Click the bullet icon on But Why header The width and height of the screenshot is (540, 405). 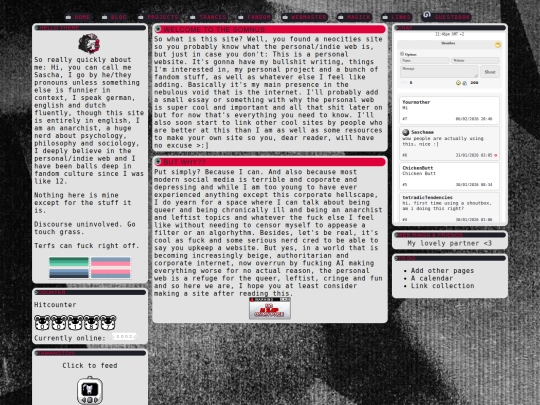(158, 162)
